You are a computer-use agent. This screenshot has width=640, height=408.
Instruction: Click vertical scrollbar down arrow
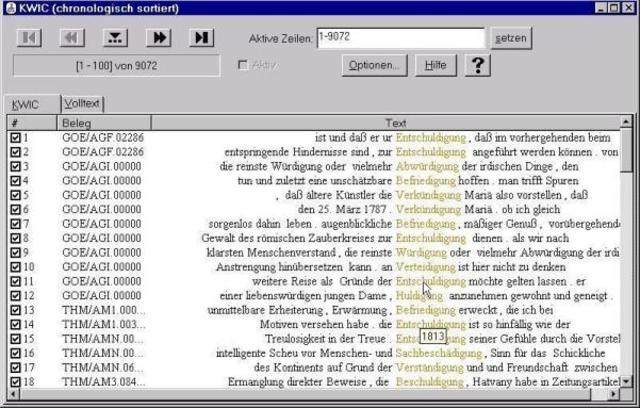click(x=626, y=382)
